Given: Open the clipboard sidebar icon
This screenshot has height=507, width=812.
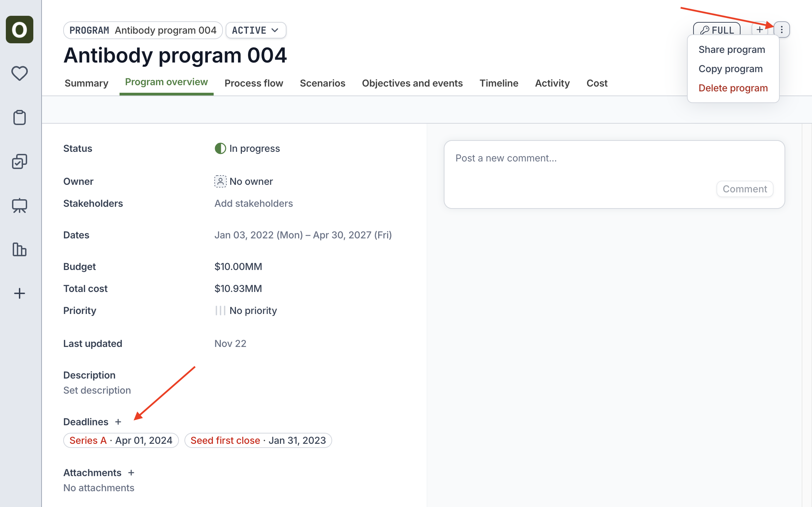Looking at the screenshot, I should [x=20, y=117].
